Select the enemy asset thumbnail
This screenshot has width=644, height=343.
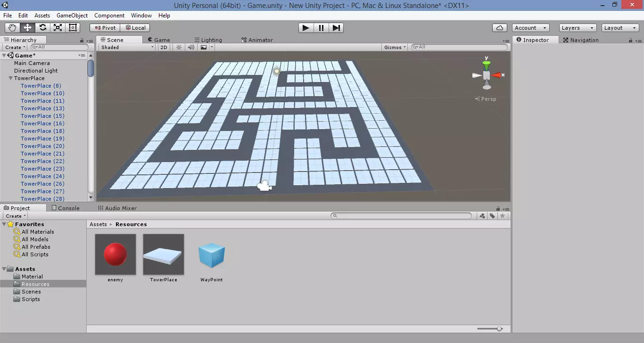[x=116, y=254]
